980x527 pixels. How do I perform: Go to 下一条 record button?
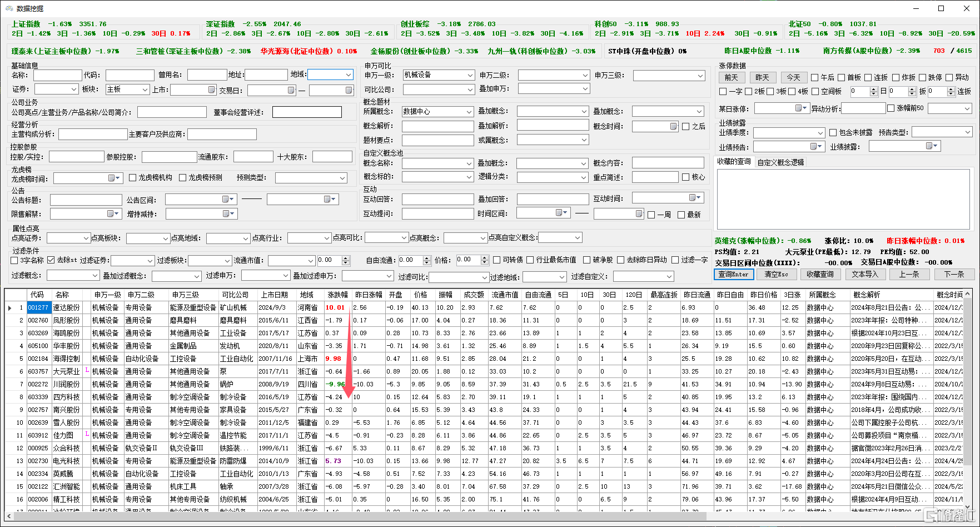954,274
